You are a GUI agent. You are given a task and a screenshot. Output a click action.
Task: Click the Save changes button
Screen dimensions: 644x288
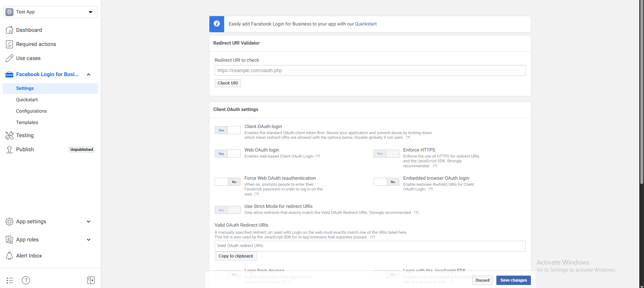pyautogui.click(x=513, y=280)
